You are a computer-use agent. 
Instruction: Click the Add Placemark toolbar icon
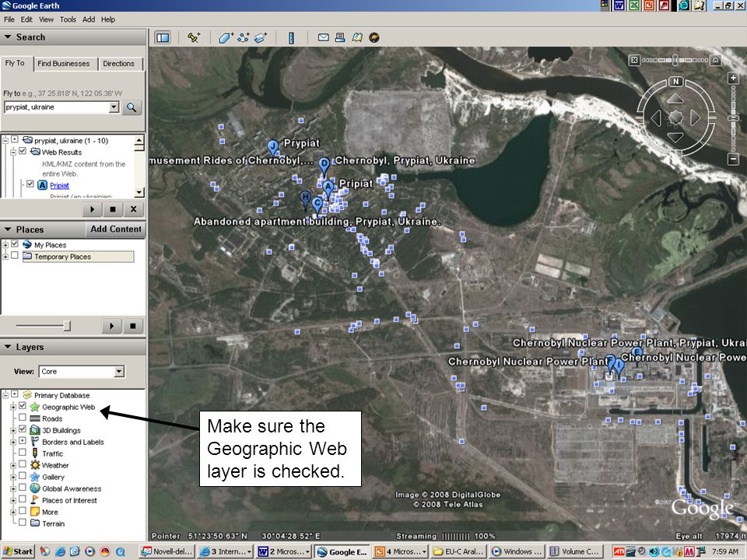point(194,37)
